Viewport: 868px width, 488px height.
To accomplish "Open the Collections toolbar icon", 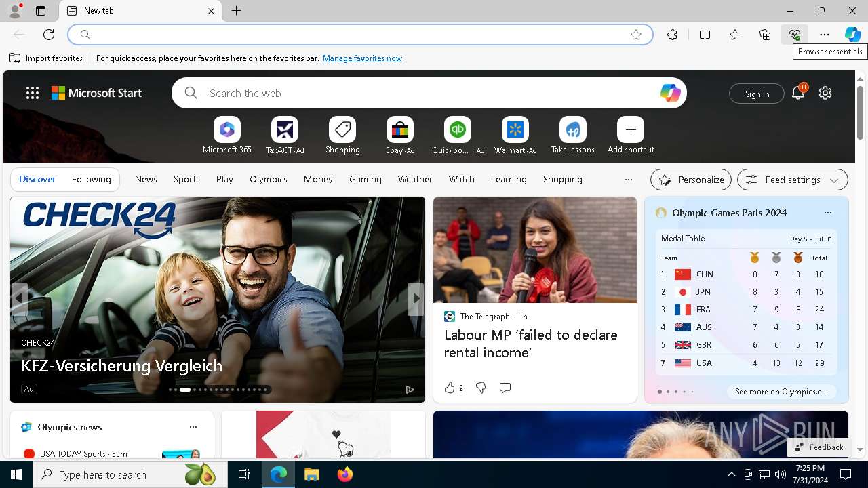I will [765, 35].
